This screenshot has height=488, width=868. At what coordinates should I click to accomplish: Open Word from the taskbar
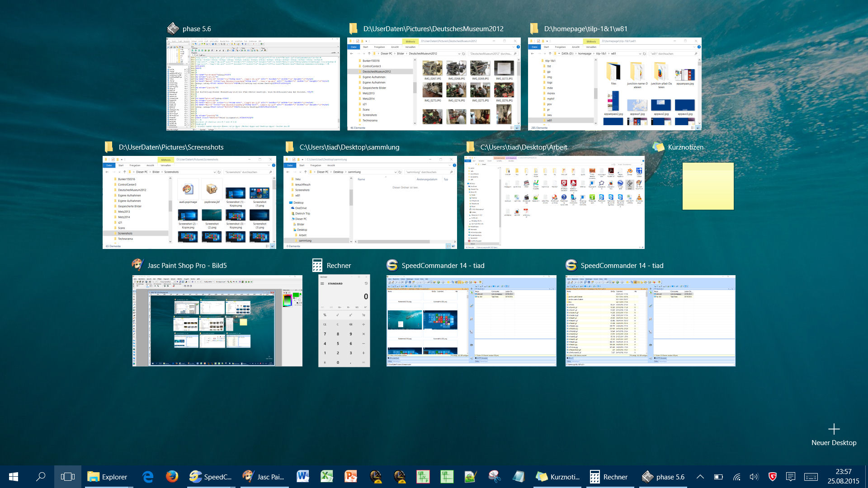(302, 477)
